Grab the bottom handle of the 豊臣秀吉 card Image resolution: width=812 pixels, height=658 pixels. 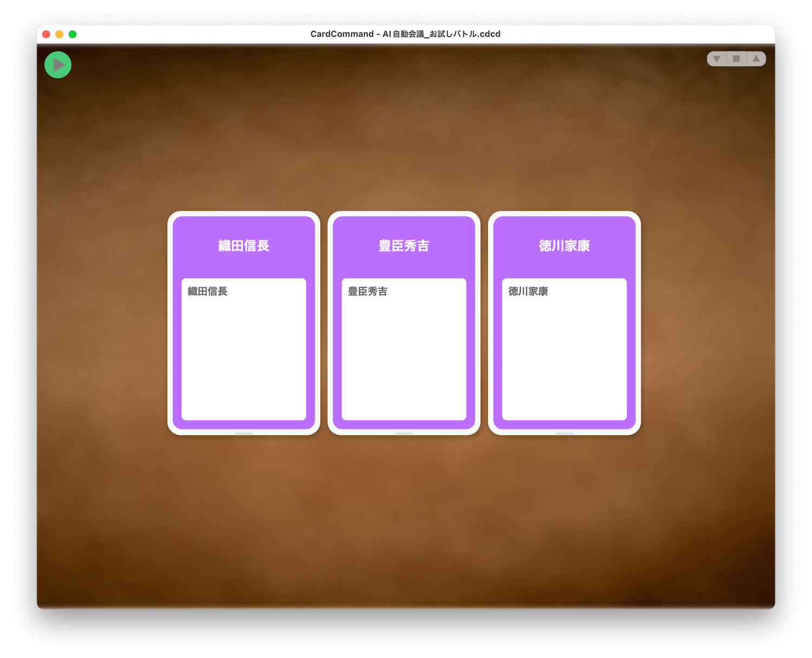pos(404,433)
